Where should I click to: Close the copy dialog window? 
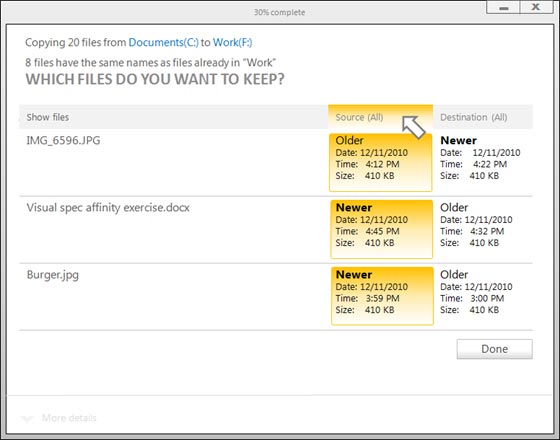pyautogui.click(x=536, y=7)
